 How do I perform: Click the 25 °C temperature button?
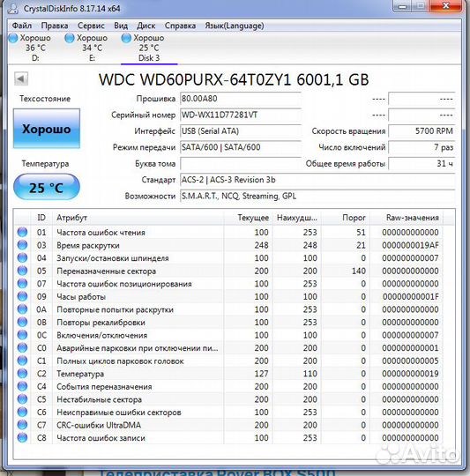click(x=47, y=187)
